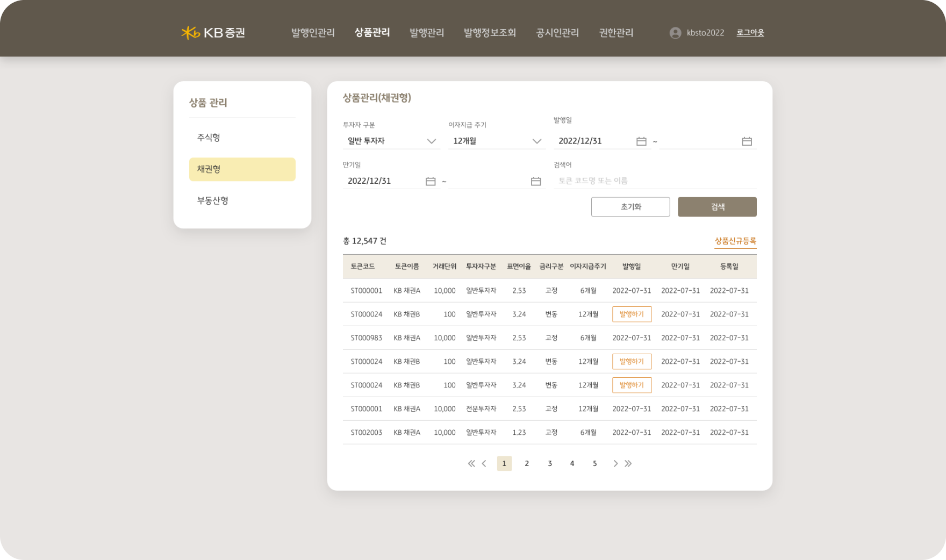Click 발행하기 in the second table row
The height and width of the screenshot is (560, 946).
(632, 314)
